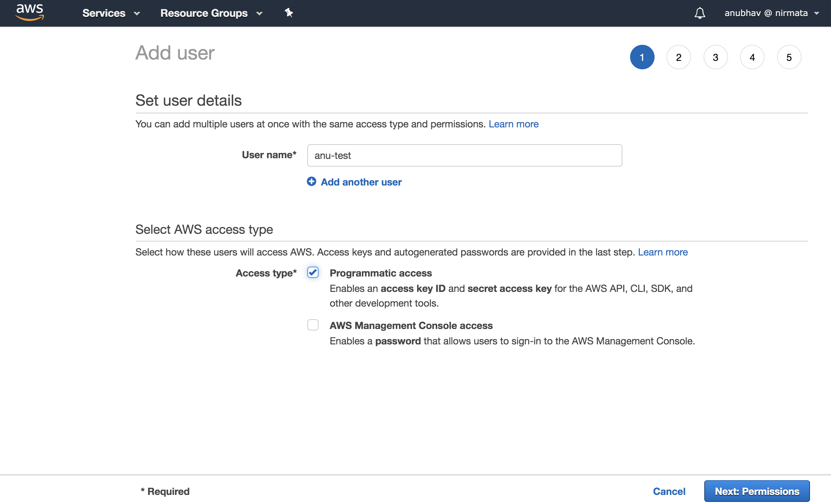Expand the Resource Groups menu
Image resolution: width=831 pixels, height=504 pixels.
211,13
